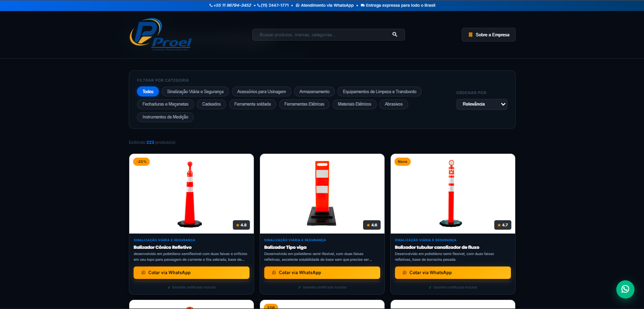Click the TOP badge on bottom card
Viewport: 644px width, 309px height.
point(271,307)
